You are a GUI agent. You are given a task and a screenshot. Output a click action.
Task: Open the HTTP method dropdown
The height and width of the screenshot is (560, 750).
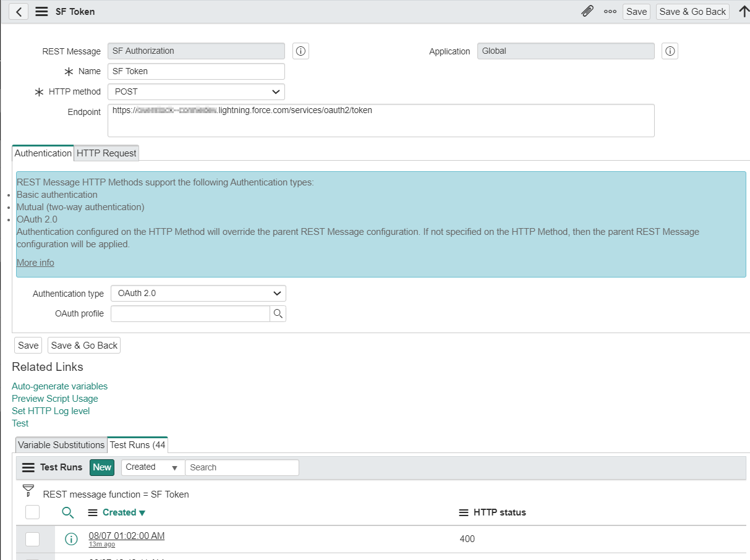(x=196, y=91)
